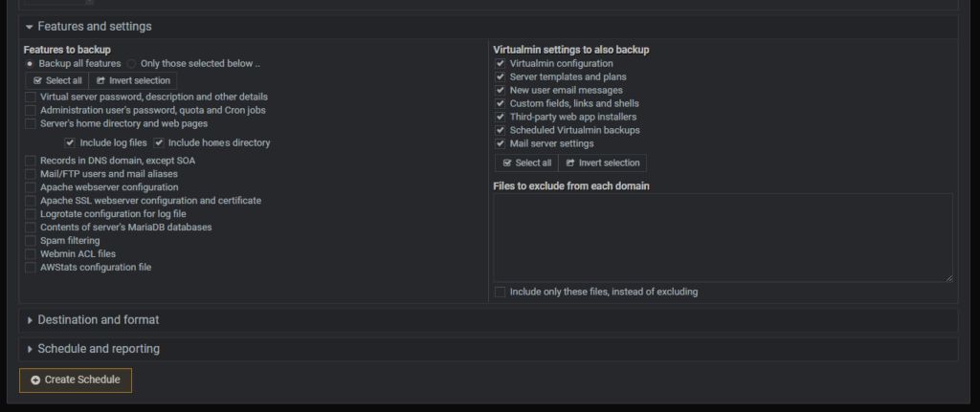This screenshot has height=412, width=980.
Task: Select the Backup all features radio button
Action: (x=31, y=64)
